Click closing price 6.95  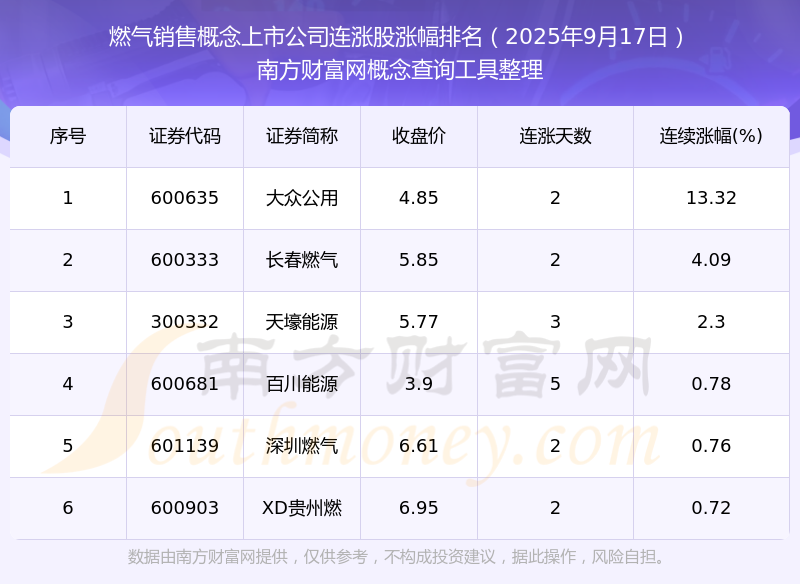(x=419, y=508)
